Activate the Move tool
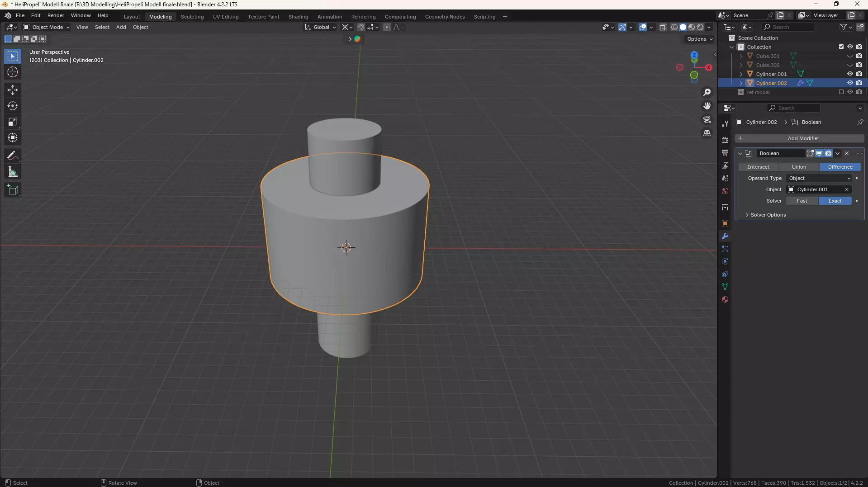This screenshot has height=487, width=868. (13, 90)
